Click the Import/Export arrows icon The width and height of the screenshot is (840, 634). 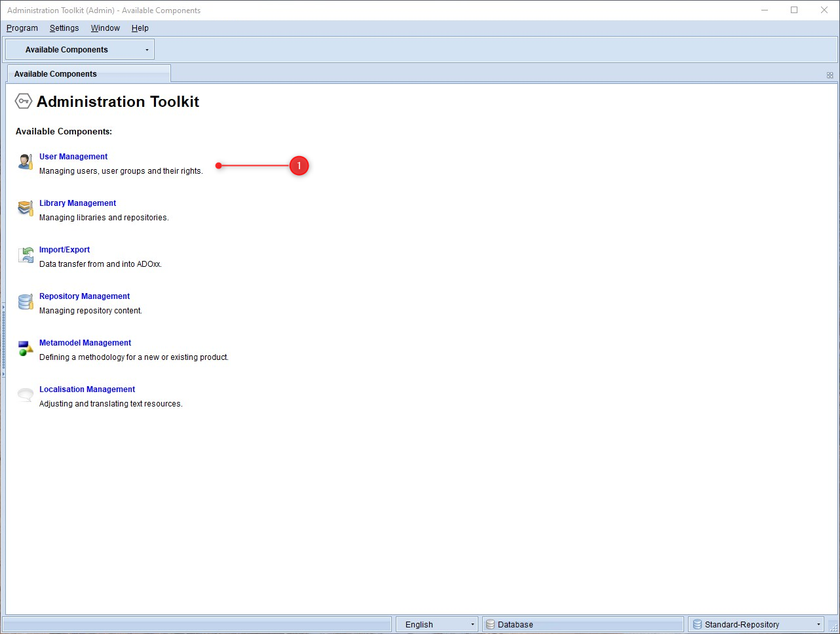pos(26,255)
